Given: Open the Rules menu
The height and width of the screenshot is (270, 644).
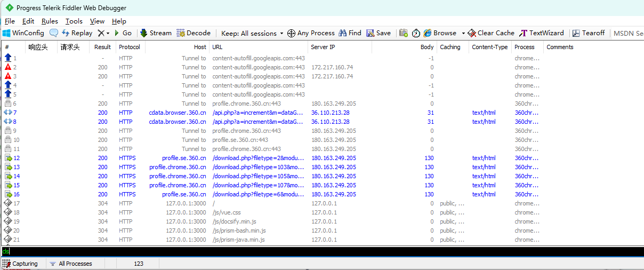Looking at the screenshot, I should click(50, 21).
